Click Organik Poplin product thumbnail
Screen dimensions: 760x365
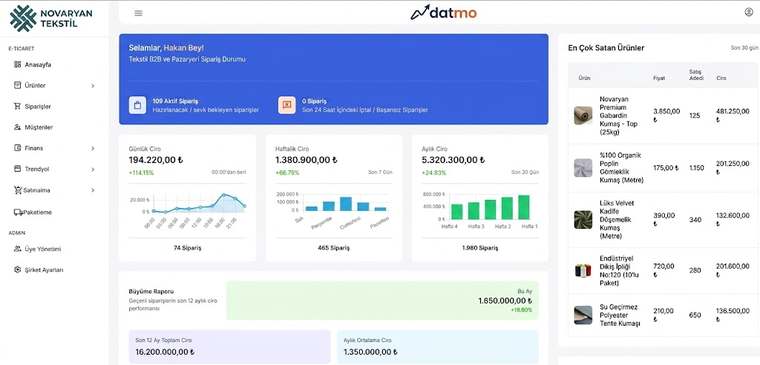click(x=583, y=168)
